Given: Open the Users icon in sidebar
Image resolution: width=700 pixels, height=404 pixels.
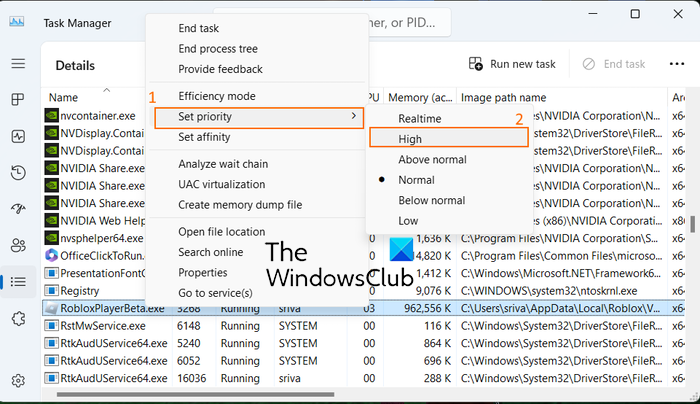Looking at the screenshot, I should pyautogui.click(x=18, y=245).
